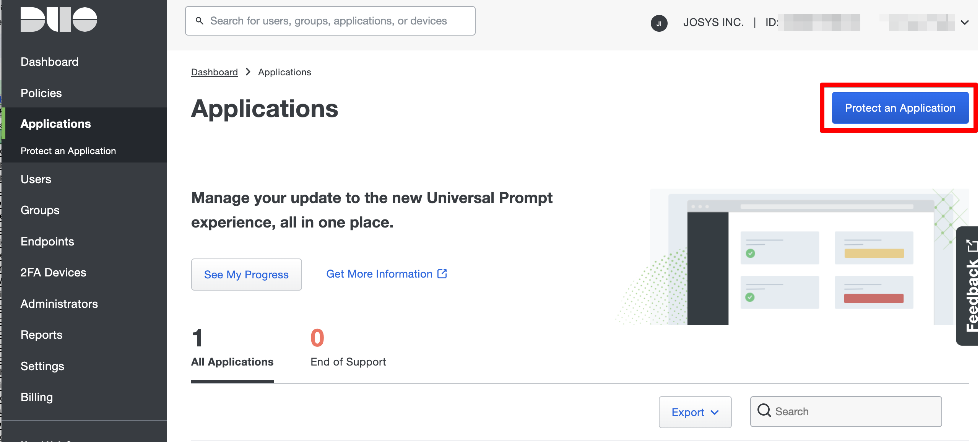This screenshot has width=980, height=442.
Task: Click the magnifier icon in top search bar
Action: tap(199, 21)
